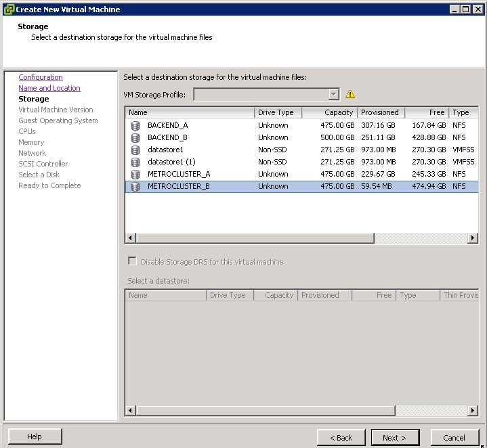
Task: Go to the Configuration wizard step
Action: (x=41, y=78)
